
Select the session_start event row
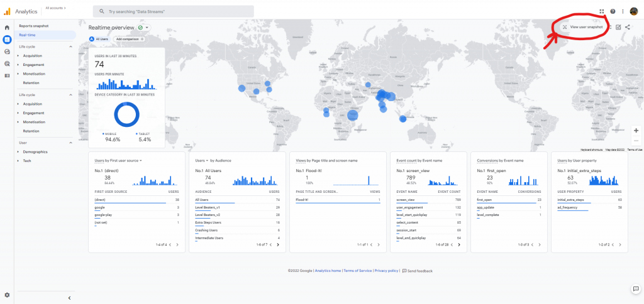point(428,230)
